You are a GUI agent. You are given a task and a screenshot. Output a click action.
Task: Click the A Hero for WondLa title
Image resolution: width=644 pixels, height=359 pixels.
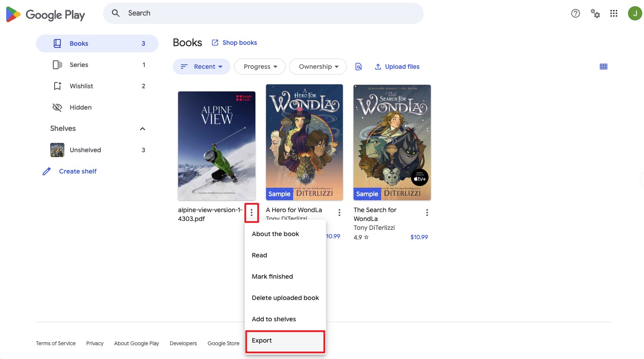tap(294, 210)
